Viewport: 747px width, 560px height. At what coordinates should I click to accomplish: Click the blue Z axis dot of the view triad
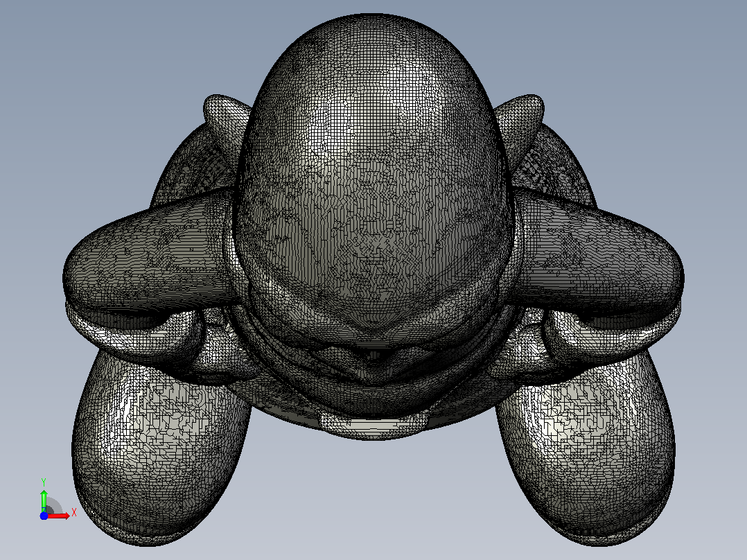coord(44,516)
